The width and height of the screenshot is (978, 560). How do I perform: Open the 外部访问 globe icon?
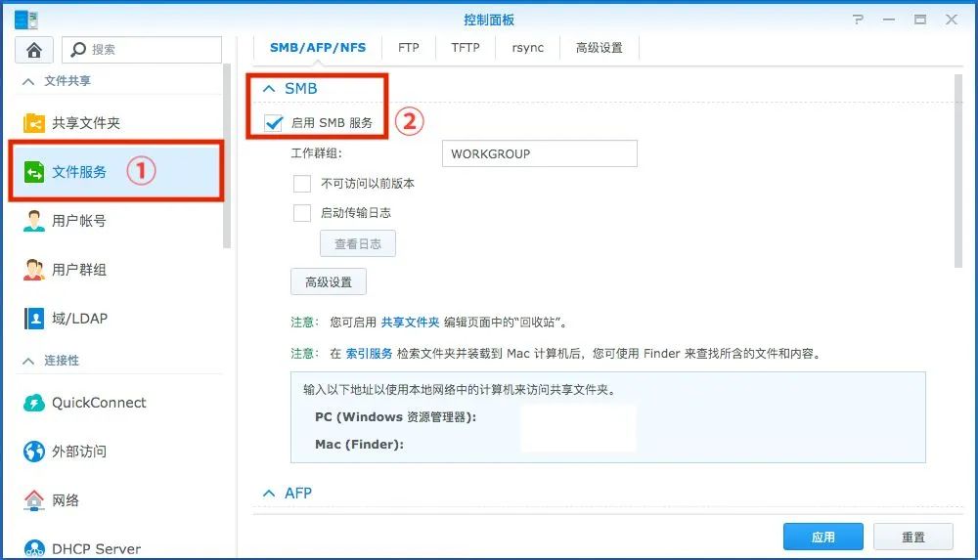click(x=33, y=452)
